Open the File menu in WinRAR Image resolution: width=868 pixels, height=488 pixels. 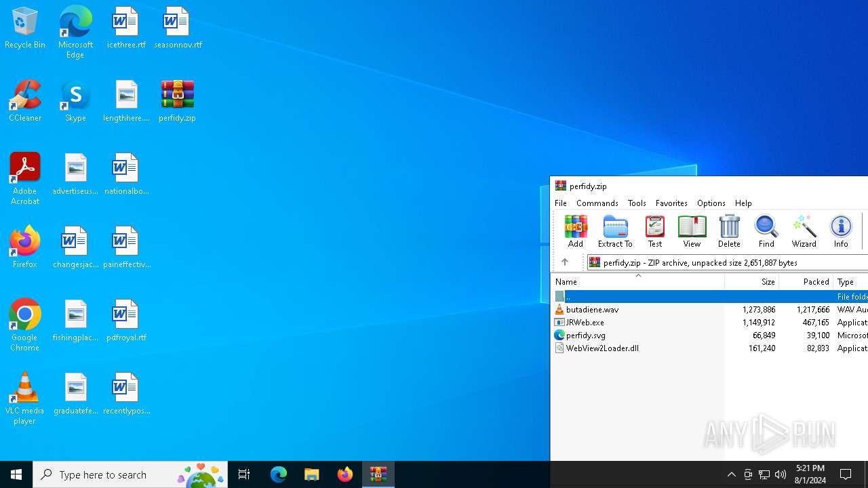pyautogui.click(x=561, y=203)
